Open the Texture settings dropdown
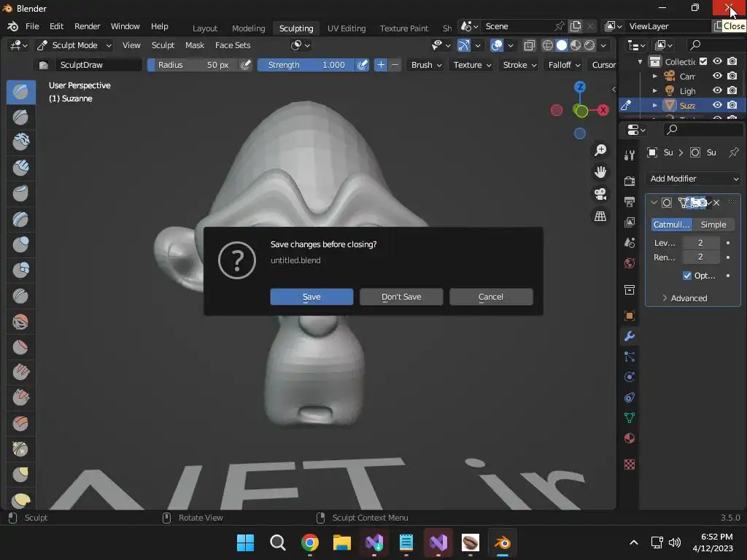 click(472, 65)
